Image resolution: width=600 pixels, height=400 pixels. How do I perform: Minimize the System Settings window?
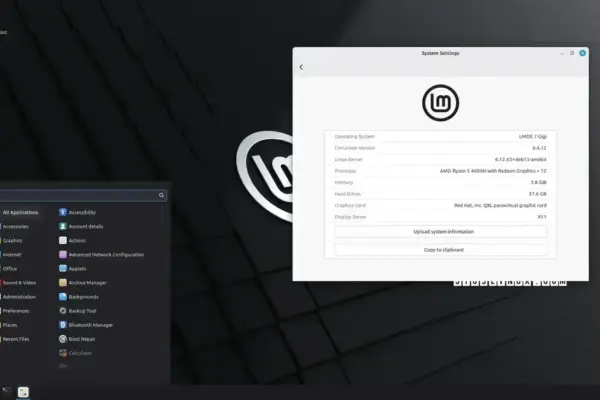click(562, 54)
